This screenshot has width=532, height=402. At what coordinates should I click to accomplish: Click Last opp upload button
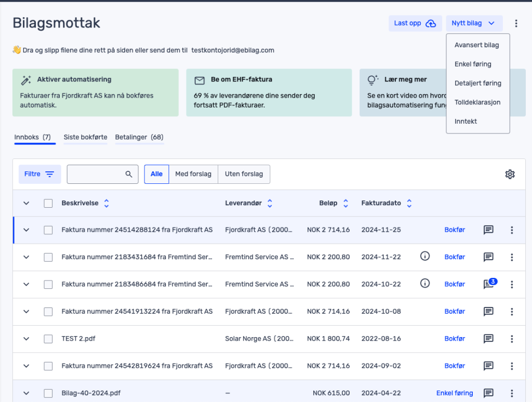[x=415, y=23]
